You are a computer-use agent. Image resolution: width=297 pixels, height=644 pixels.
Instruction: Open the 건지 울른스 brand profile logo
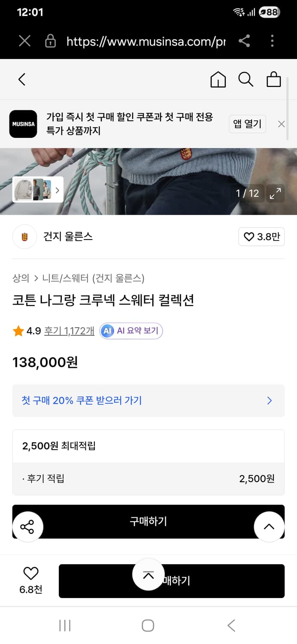tap(24, 237)
